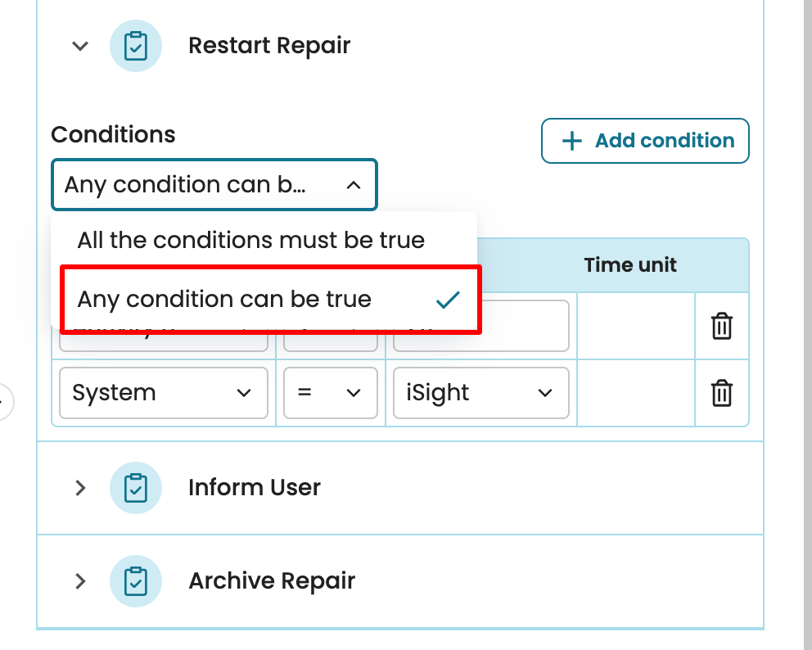Click the Restart Repair title text

269,46
